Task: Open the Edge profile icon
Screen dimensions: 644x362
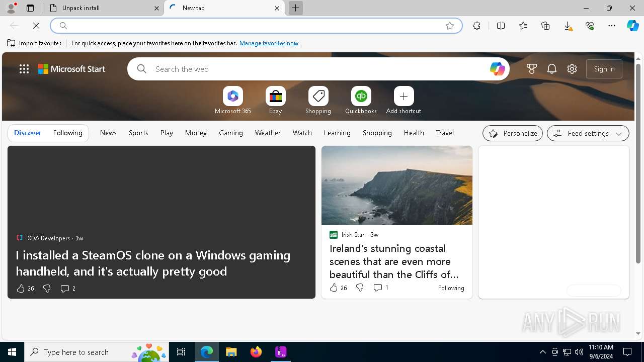Action: (11, 8)
